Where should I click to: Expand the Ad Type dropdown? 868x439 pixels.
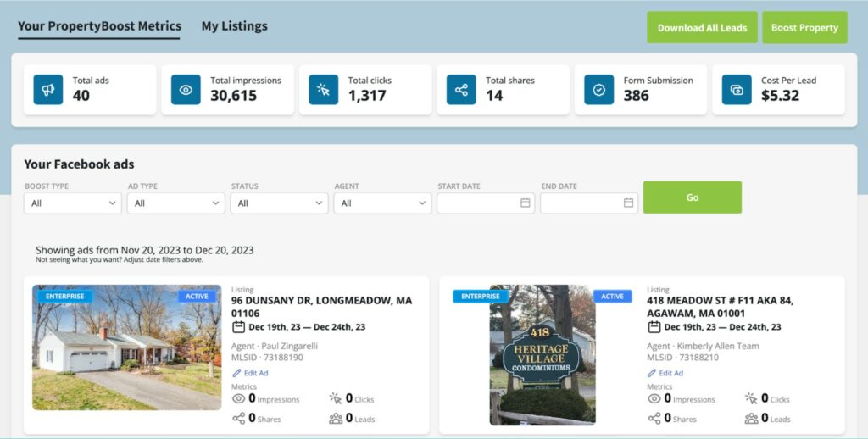click(x=176, y=203)
